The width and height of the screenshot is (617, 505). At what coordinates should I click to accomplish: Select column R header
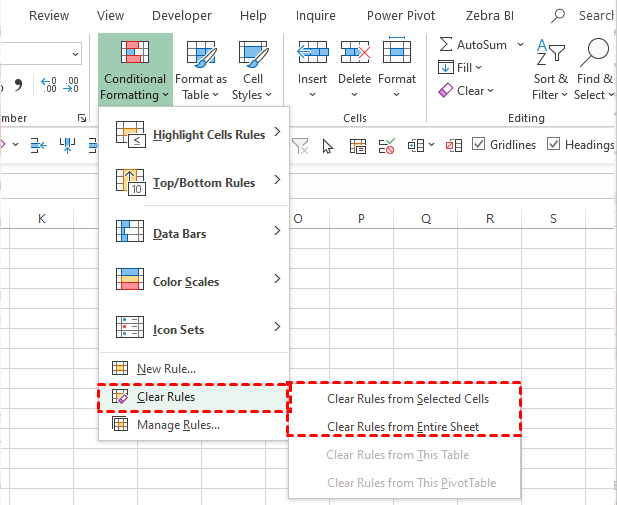coord(490,218)
